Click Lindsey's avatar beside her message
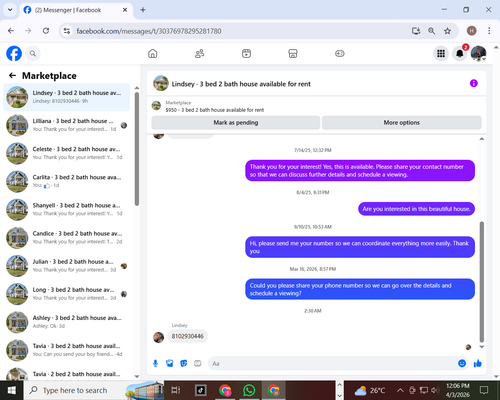500x400 pixels. [158, 337]
